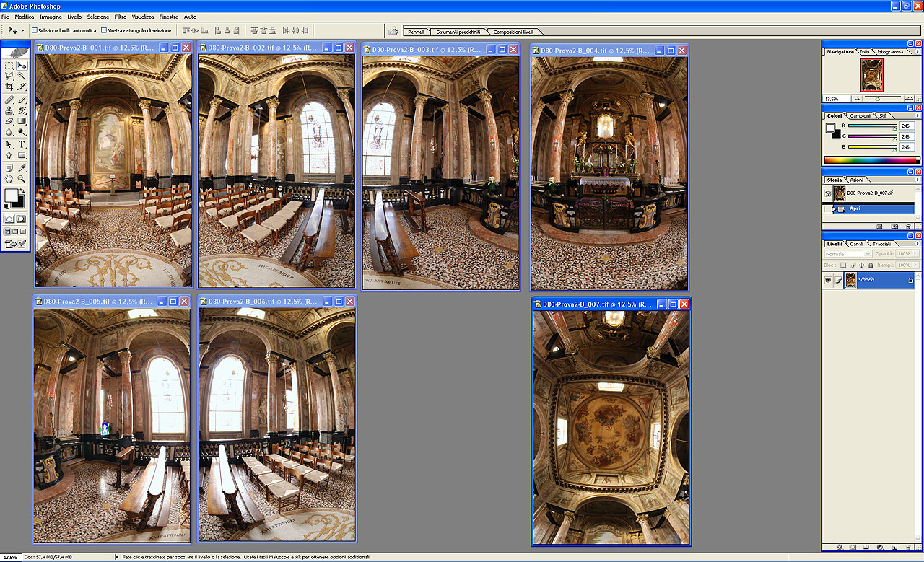Screen dimensions: 924x562
Task: Toggle history brush source for snapshot
Action: pyautogui.click(x=828, y=194)
